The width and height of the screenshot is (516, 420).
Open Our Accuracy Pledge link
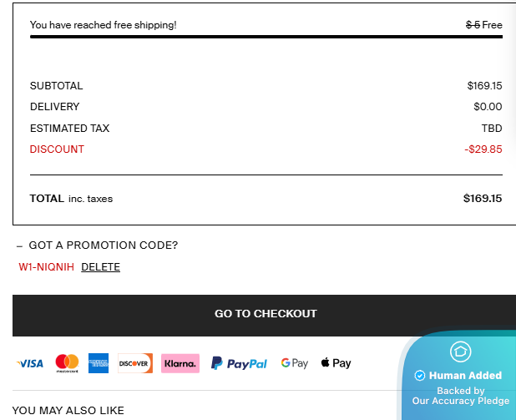[460, 401]
